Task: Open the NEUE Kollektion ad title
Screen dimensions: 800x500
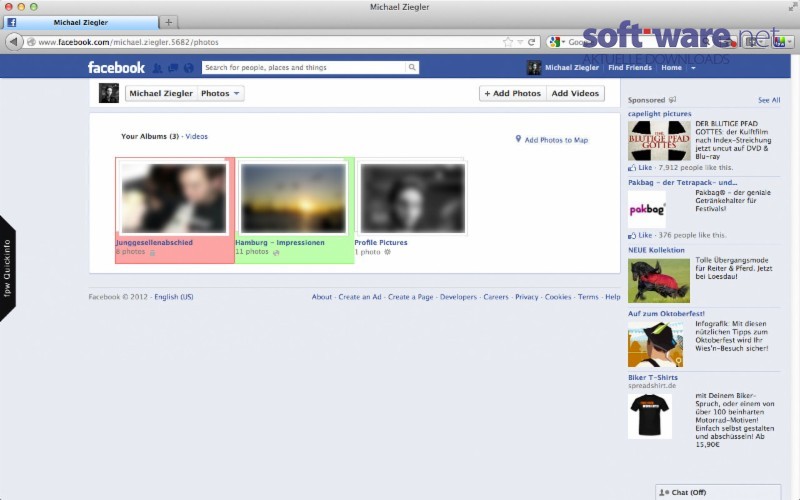Action: click(x=656, y=250)
